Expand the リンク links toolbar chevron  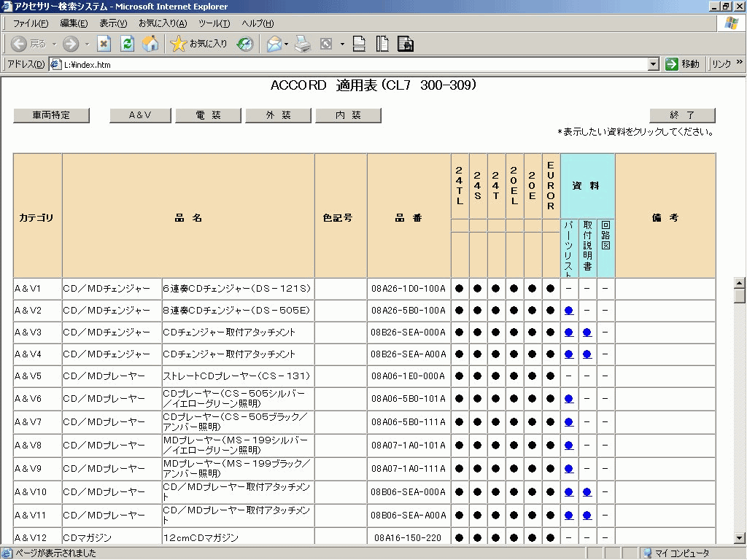tap(740, 63)
